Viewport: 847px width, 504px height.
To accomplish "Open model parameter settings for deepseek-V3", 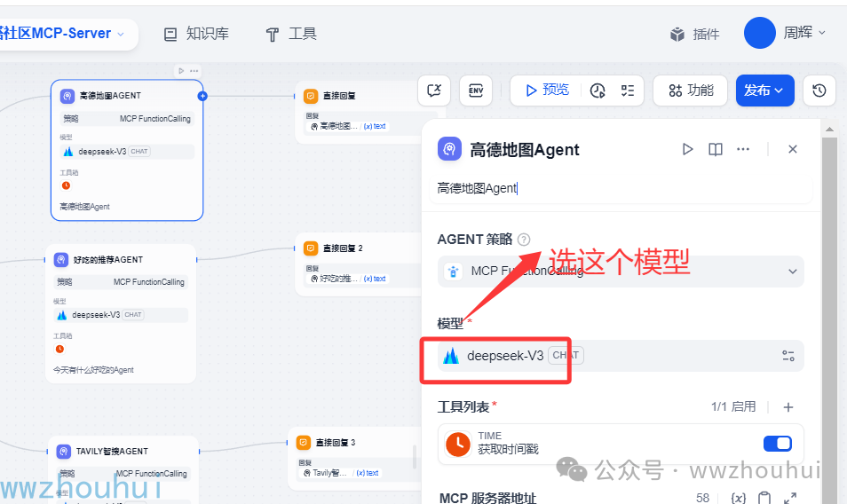I will point(788,356).
